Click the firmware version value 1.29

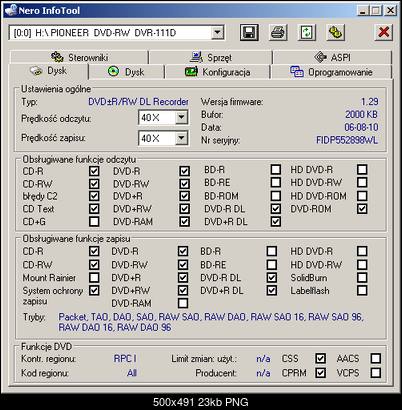tap(369, 102)
